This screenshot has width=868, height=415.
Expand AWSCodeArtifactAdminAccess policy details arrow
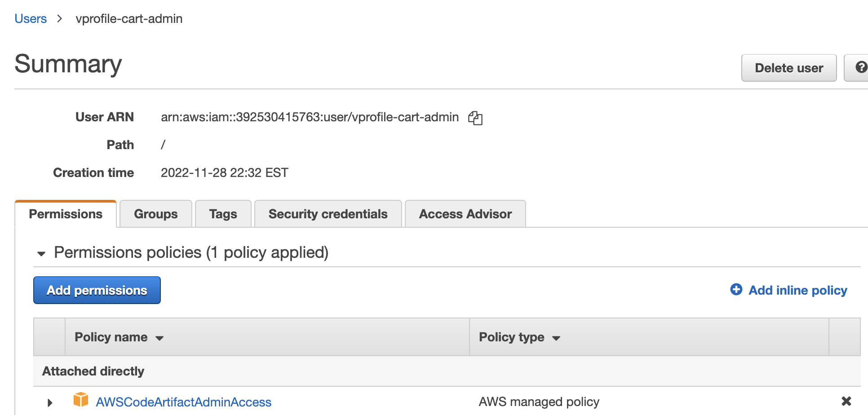point(50,402)
